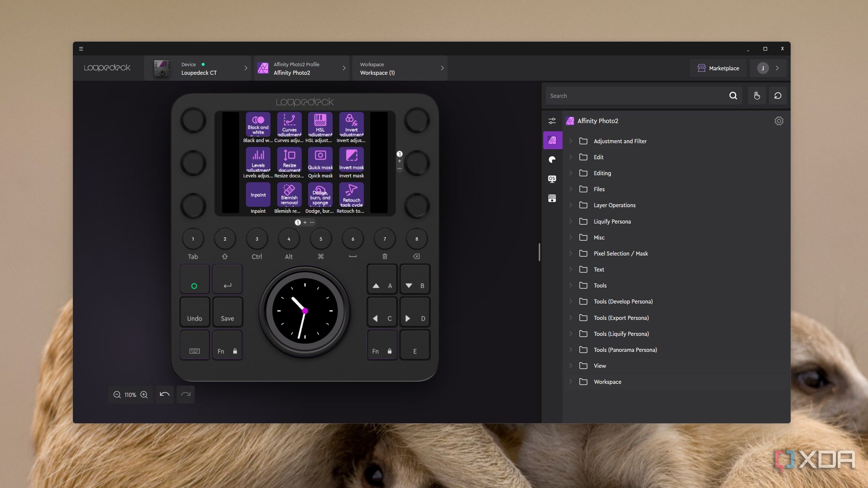Select the Dodge, burn, and sponge action

click(x=320, y=195)
